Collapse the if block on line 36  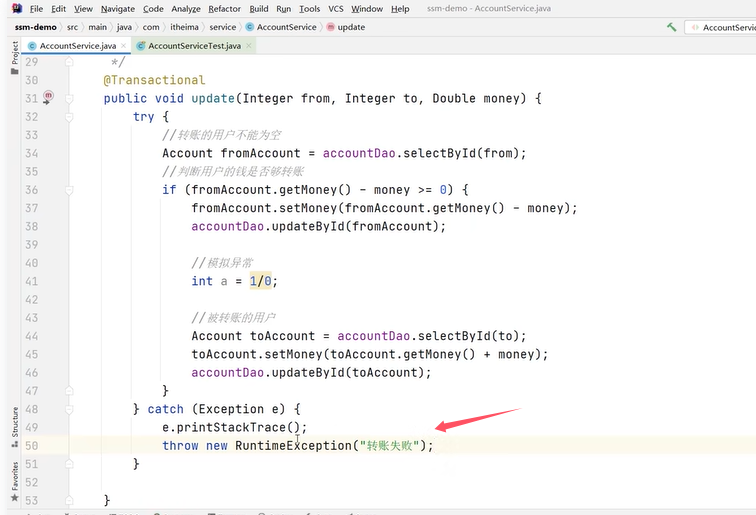click(69, 190)
